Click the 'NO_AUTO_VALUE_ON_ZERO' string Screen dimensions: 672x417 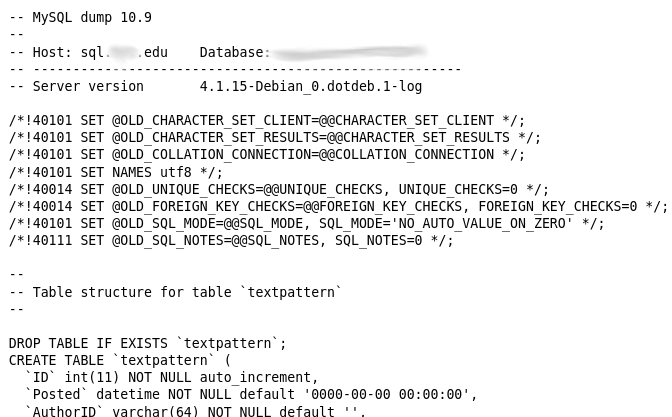tap(482, 224)
